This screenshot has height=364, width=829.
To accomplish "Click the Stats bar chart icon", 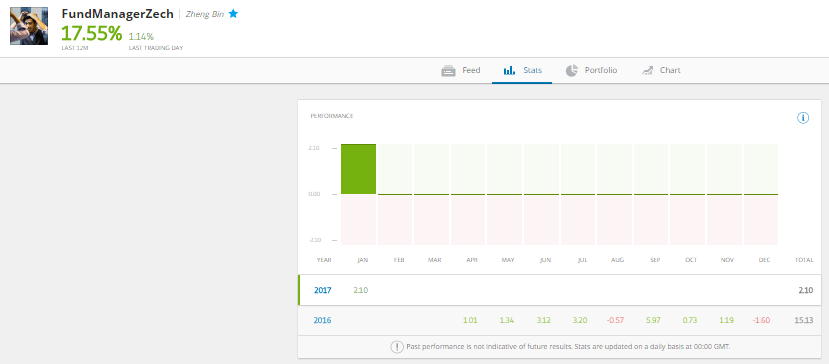I will pyautogui.click(x=509, y=70).
